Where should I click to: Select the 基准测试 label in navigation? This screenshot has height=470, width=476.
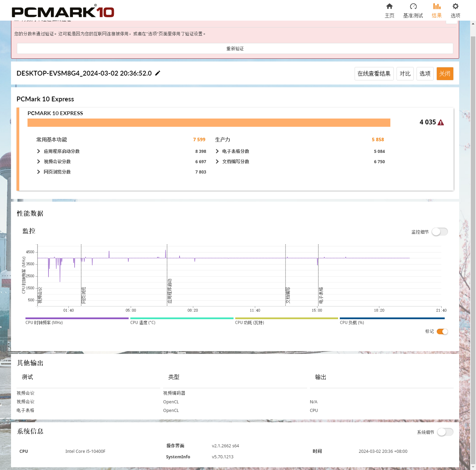413,15
